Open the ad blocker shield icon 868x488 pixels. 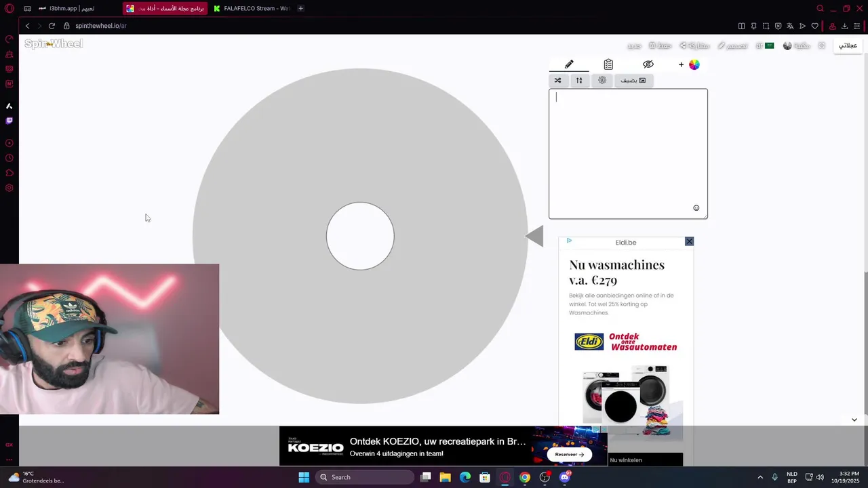coord(778,26)
